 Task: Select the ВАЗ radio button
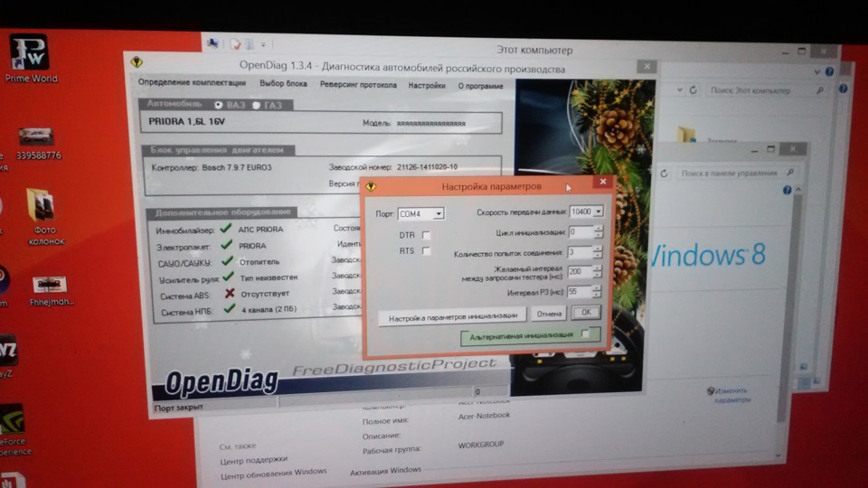point(219,105)
